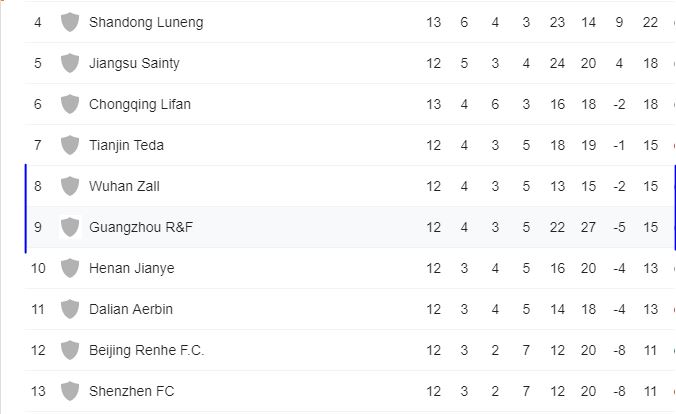Select the Beijing Renhe F.C. team name
Viewport: 676px width, 414px height.
(x=147, y=350)
